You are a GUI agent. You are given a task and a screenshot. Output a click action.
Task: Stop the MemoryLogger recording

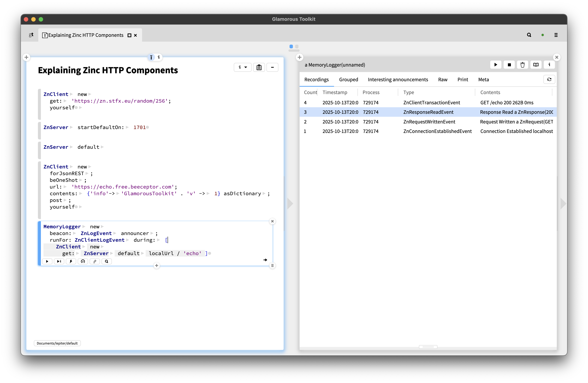[x=509, y=65]
